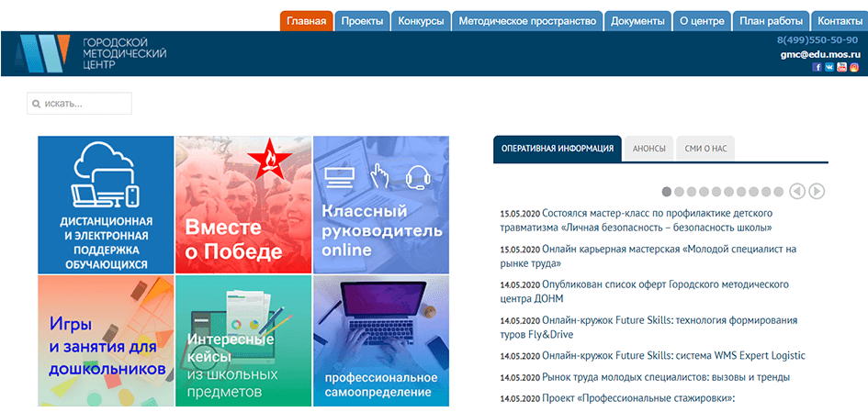Image resolution: width=868 pixels, height=412 pixels.
Task: Open the Проекты menu tab
Action: (362, 21)
